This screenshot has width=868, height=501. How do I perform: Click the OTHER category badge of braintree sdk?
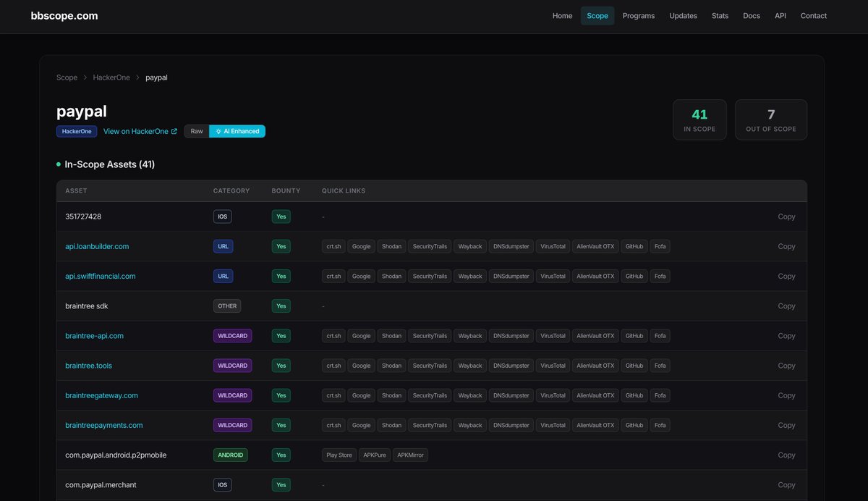[227, 306]
